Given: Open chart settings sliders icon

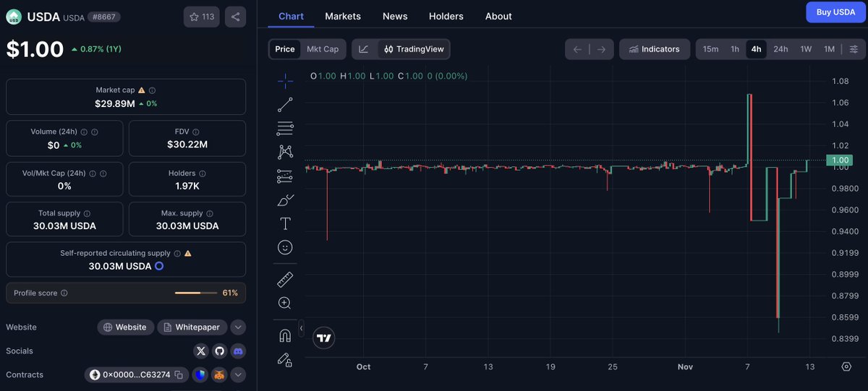Looking at the screenshot, I should point(854,49).
